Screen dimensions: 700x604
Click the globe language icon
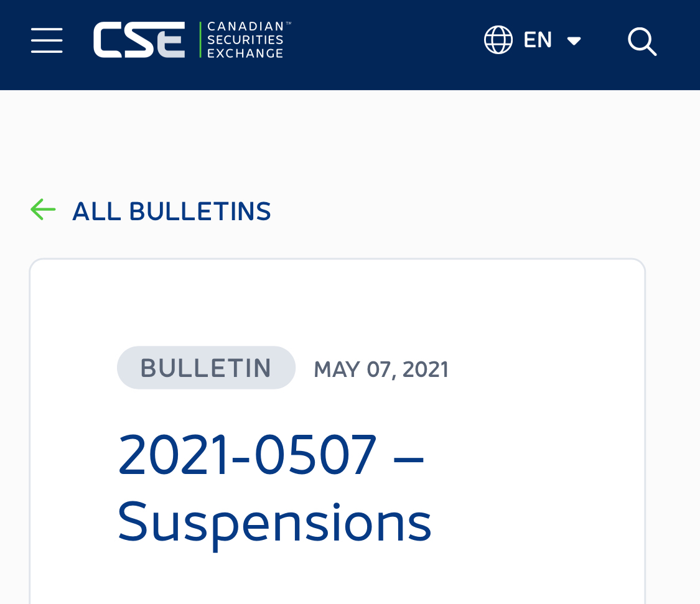coord(498,40)
